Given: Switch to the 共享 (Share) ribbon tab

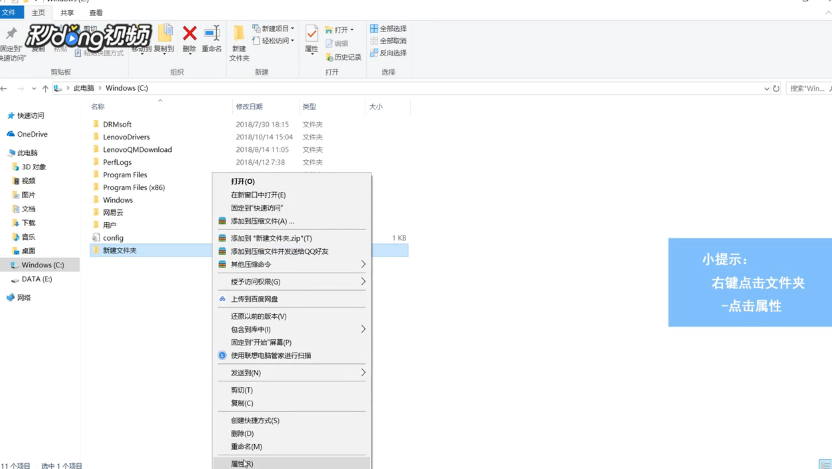Looking at the screenshot, I should [67, 13].
